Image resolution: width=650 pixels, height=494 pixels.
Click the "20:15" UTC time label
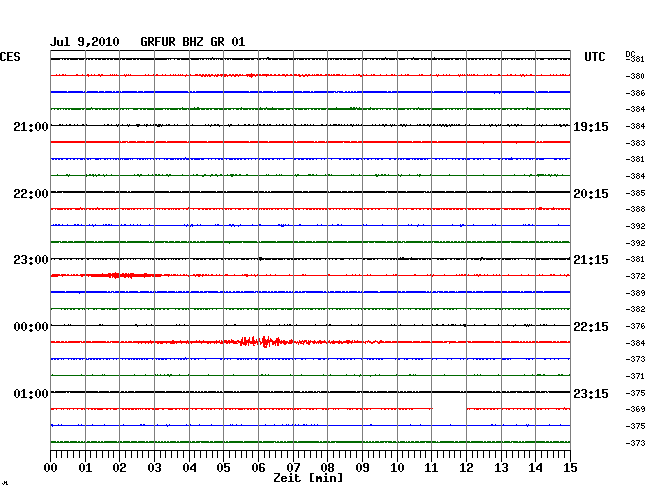(x=591, y=194)
